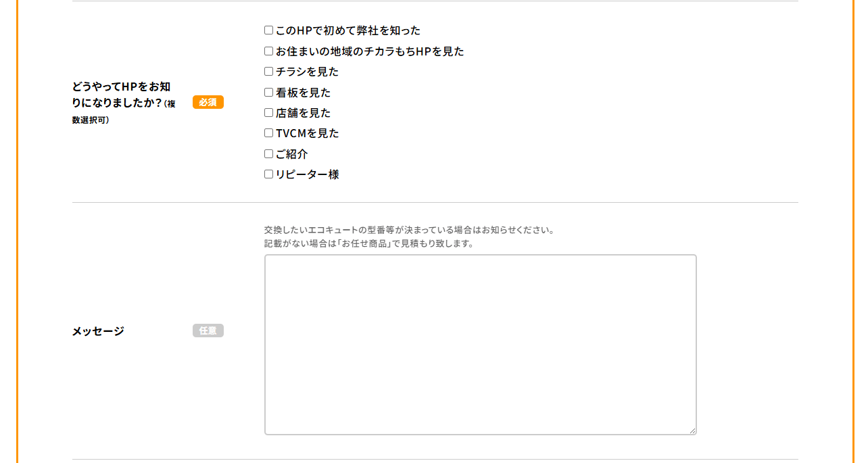Focus the メッセージ text area
Image resolution: width=868 pixels, height=463 pixels.
click(x=480, y=344)
